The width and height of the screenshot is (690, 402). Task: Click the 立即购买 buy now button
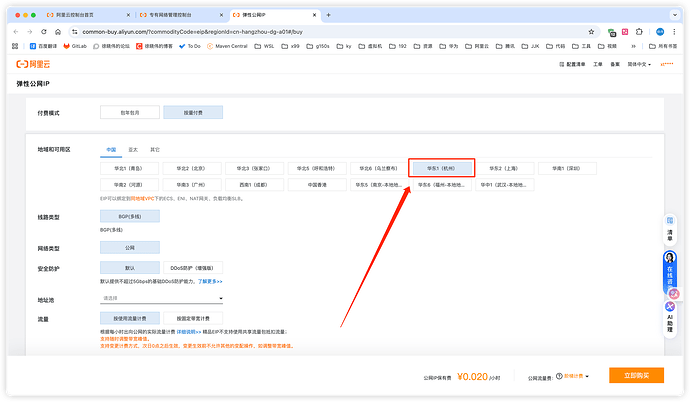[636, 375]
